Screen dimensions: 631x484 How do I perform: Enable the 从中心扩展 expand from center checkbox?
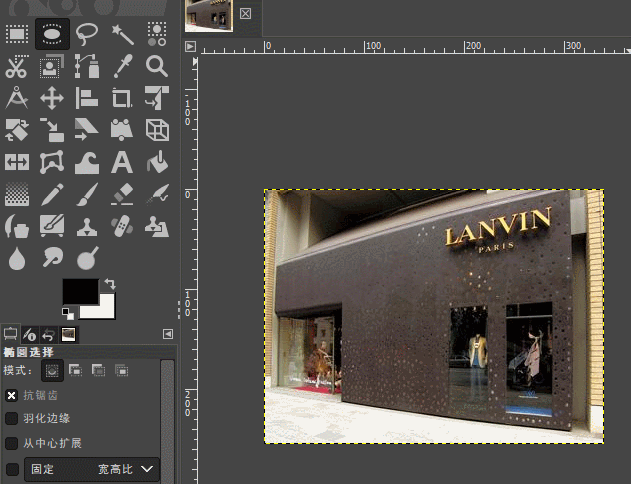click(x=11, y=443)
